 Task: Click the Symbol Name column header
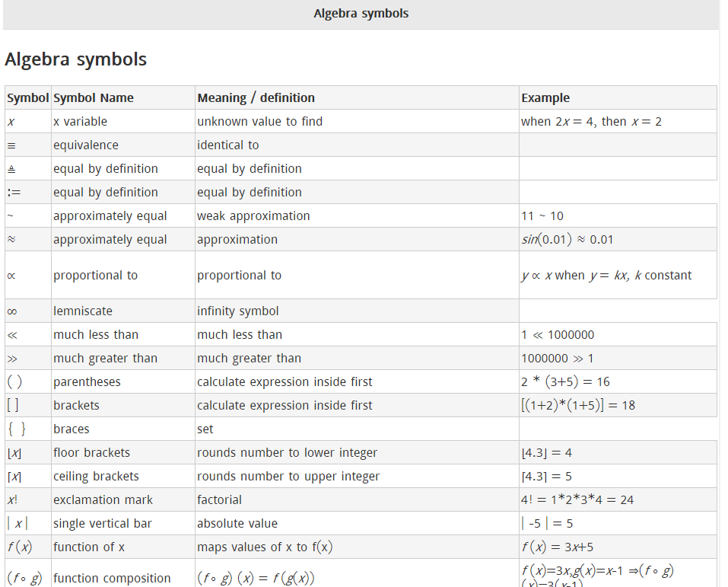click(x=93, y=97)
